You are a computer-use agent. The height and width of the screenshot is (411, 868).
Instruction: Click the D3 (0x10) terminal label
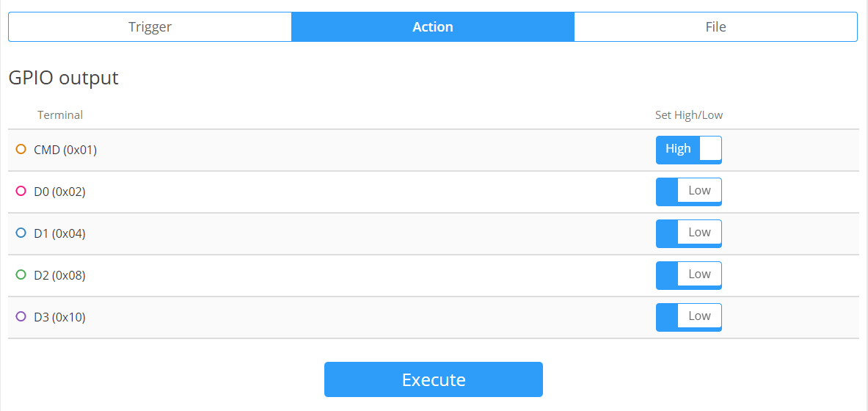[x=59, y=317]
